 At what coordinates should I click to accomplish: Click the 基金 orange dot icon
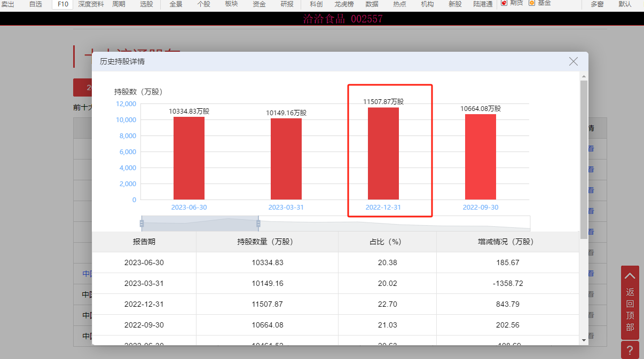pos(531,3)
